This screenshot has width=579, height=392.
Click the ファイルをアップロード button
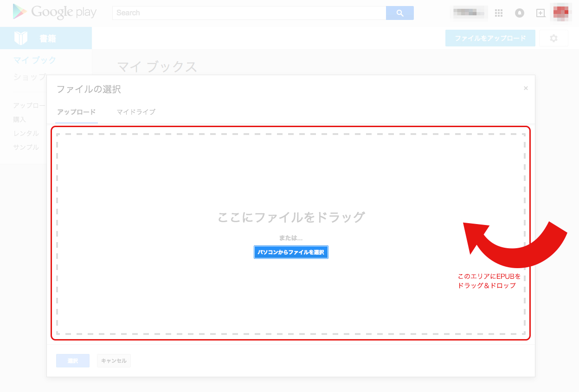[x=490, y=38]
